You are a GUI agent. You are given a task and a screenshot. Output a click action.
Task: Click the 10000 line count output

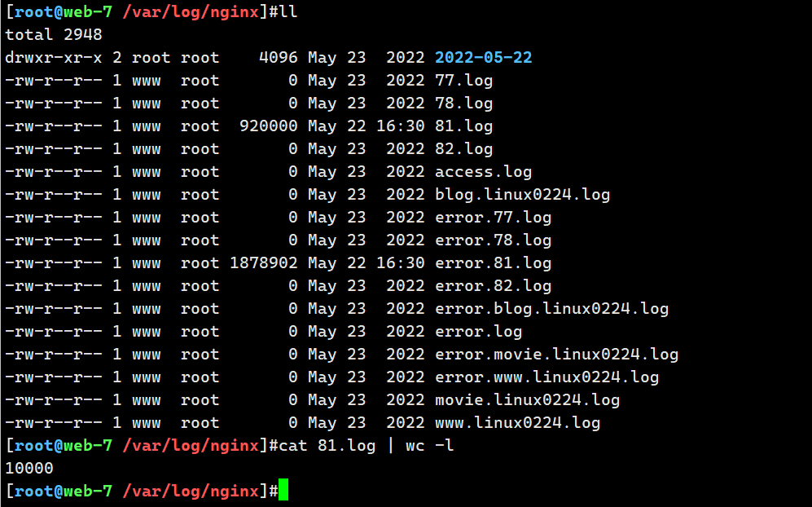(x=29, y=469)
